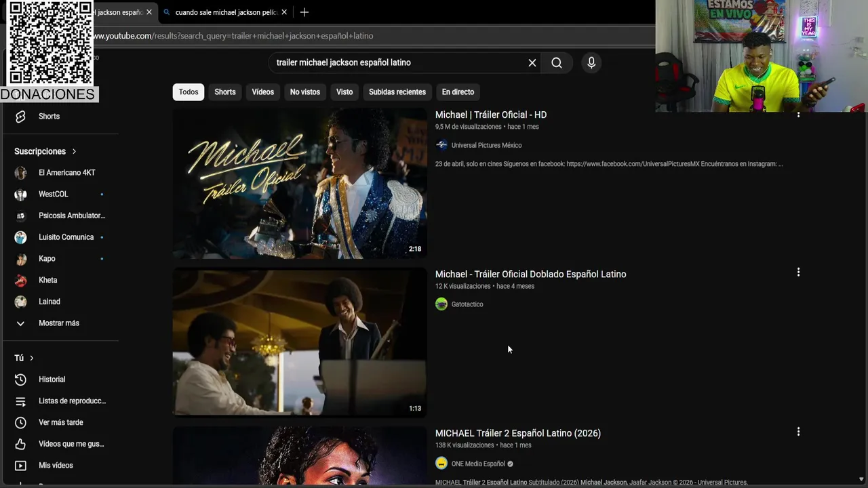Open Luisito Comunica subscription entry
This screenshot has height=488, width=868.
pyautogui.click(x=60, y=237)
